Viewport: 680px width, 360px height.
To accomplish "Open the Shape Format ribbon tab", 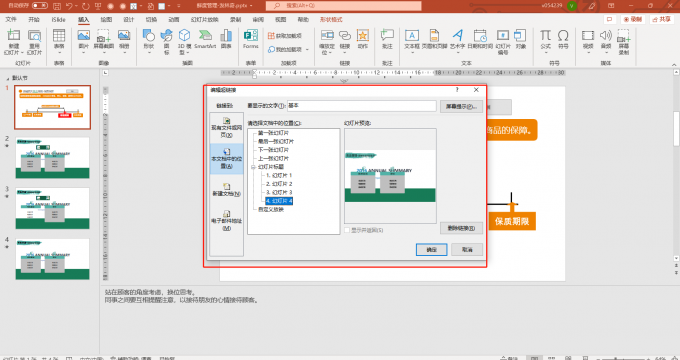I will (x=331, y=20).
